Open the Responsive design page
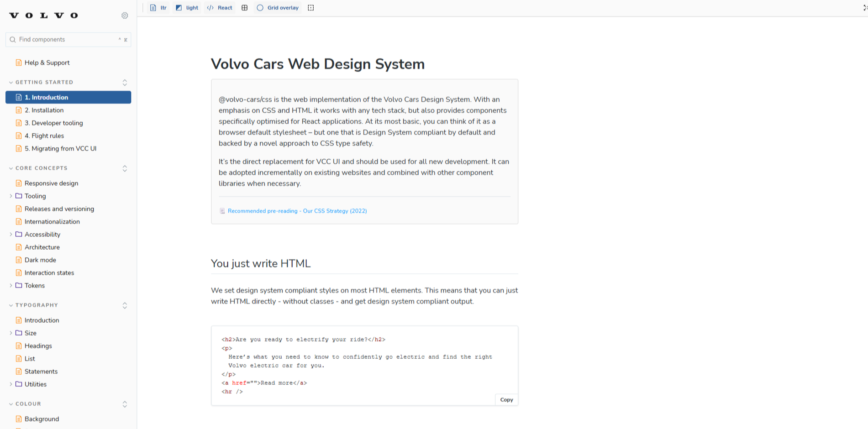Screen dimensions: 868x429 tap(51, 183)
